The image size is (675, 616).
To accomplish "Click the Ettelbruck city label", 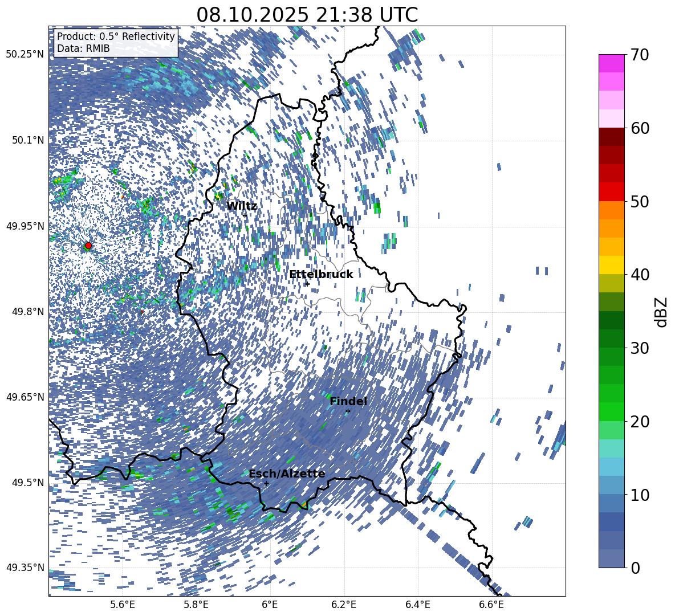I will click(x=321, y=275).
